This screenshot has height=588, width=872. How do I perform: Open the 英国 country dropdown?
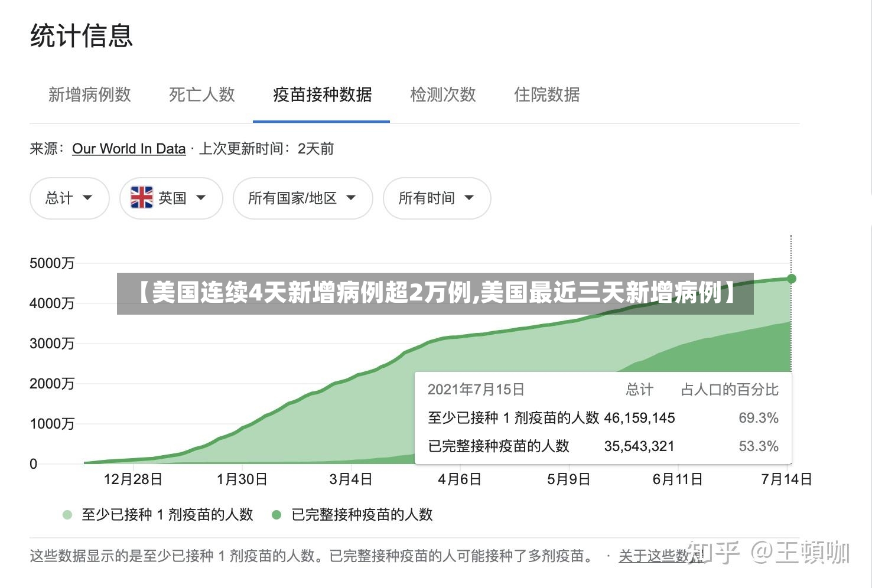tap(171, 198)
